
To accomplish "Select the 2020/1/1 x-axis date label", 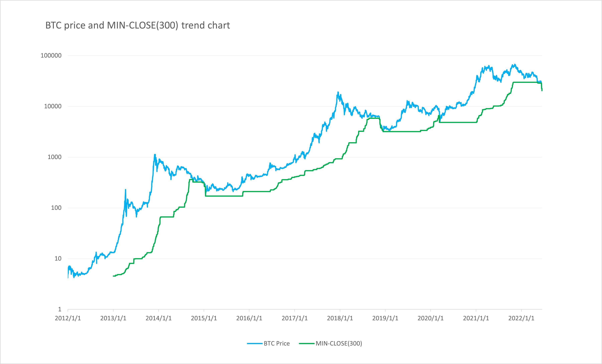I will coord(430,318).
